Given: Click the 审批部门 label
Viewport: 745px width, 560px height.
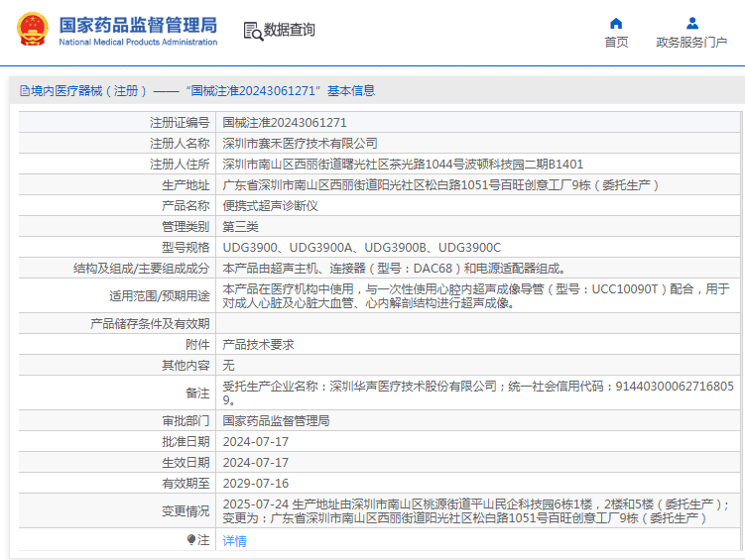Looking at the screenshot, I should pos(186,421).
